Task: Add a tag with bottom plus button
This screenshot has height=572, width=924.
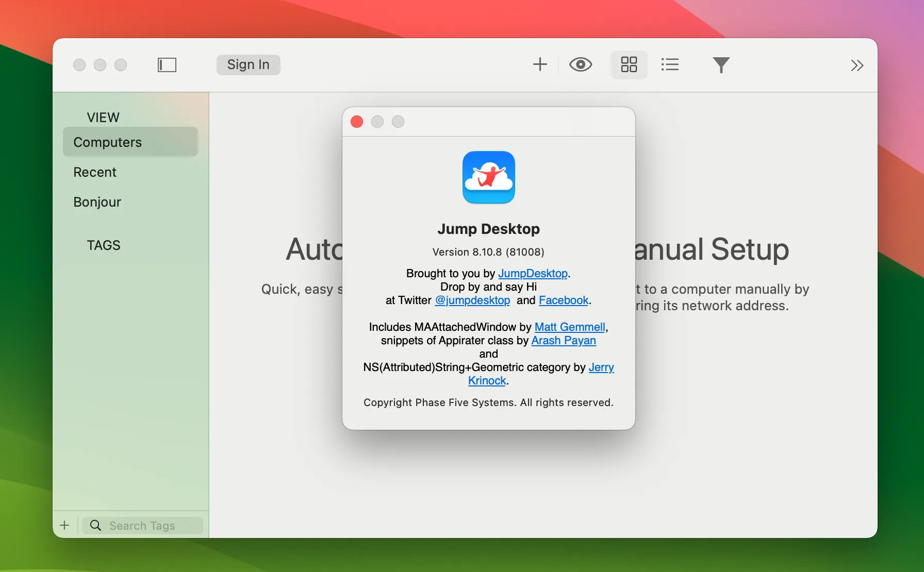Action: tap(64, 525)
